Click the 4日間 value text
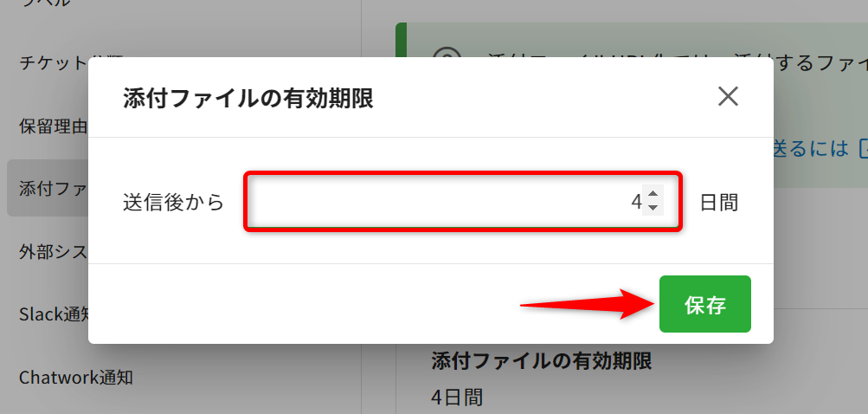The image size is (868, 414). 457,397
